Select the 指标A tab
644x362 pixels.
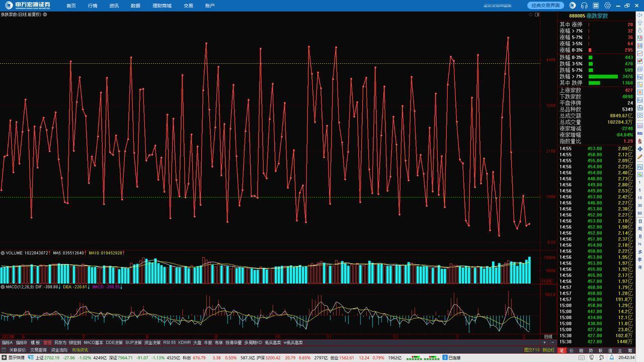tap(8, 342)
